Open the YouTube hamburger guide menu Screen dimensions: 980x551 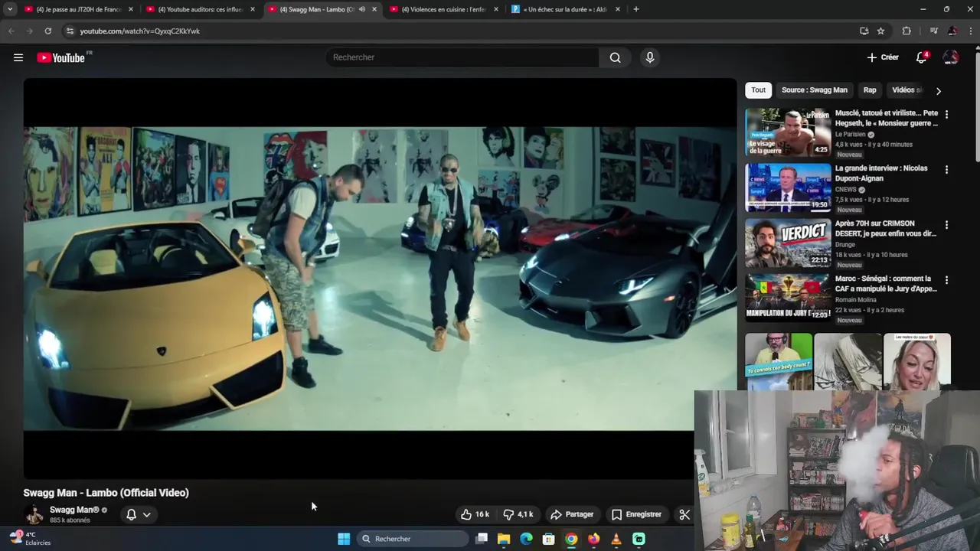(x=18, y=57)
